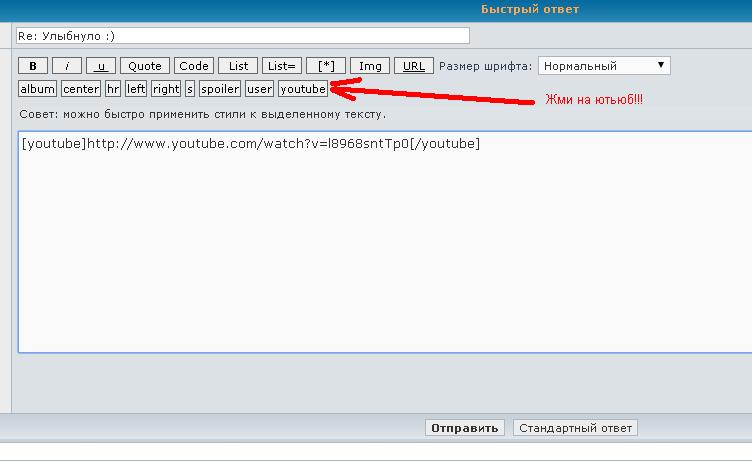Add a list item [*] tag

click(x=326, y=66)
